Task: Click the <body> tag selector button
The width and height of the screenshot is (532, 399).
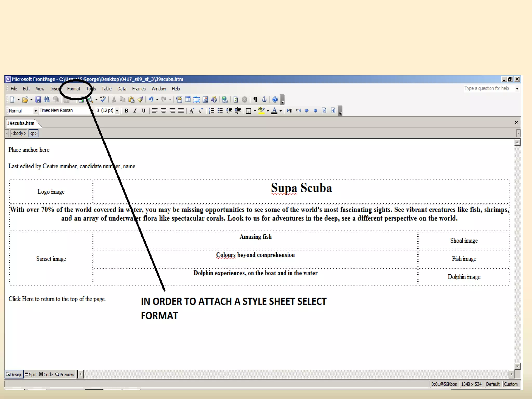Action: (x=19, y=133)
